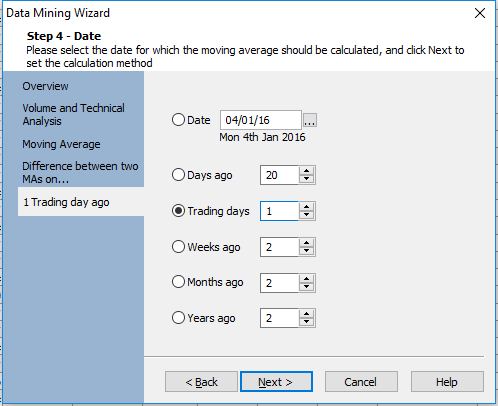Decrease Years ago spinner value
This screenshot has height=406, width=498.
tap(306, 322)
